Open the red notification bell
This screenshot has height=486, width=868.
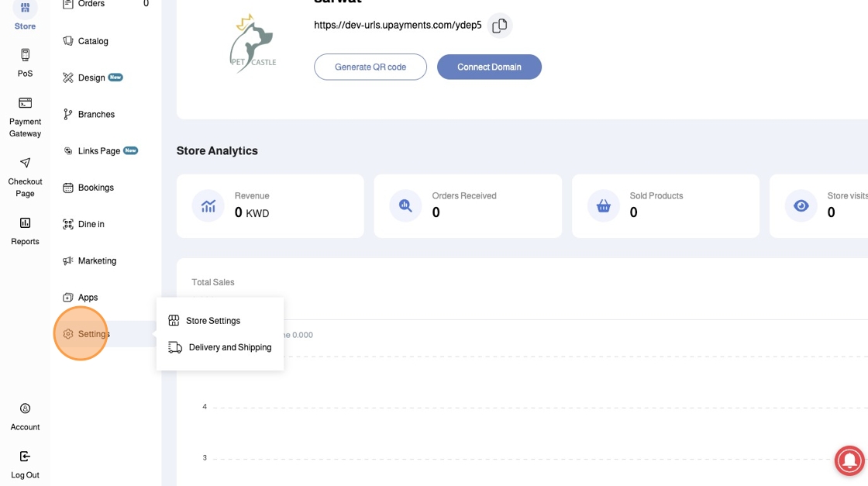849,460
